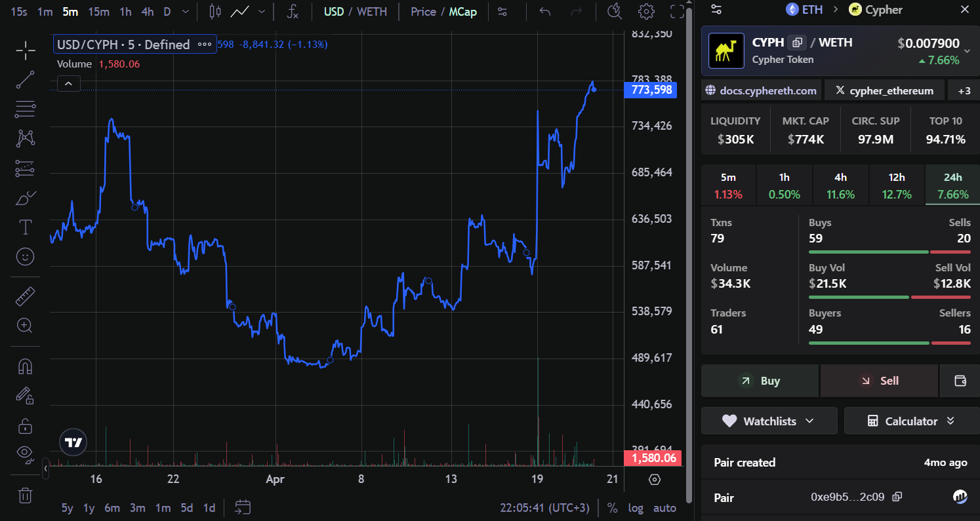Viewport: 980px width, 521px height.
Task: Open chart settings gear icon
Action: coord(646,11)
